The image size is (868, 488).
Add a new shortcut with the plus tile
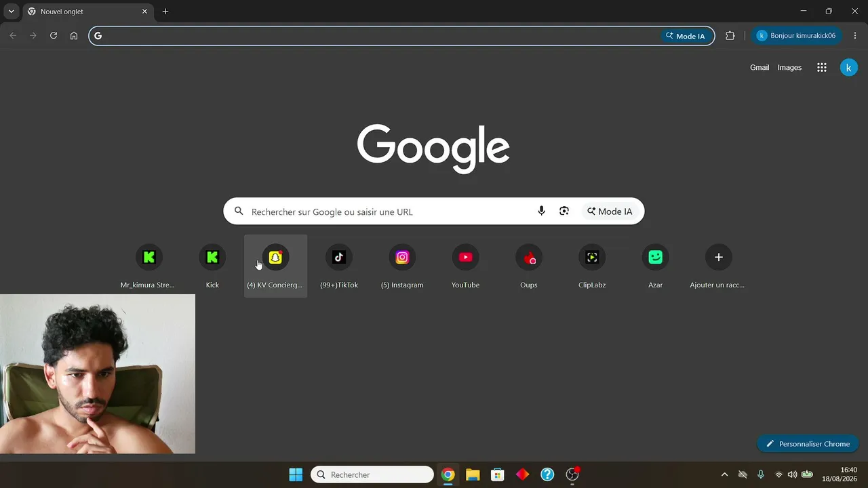tap(718, 265)
